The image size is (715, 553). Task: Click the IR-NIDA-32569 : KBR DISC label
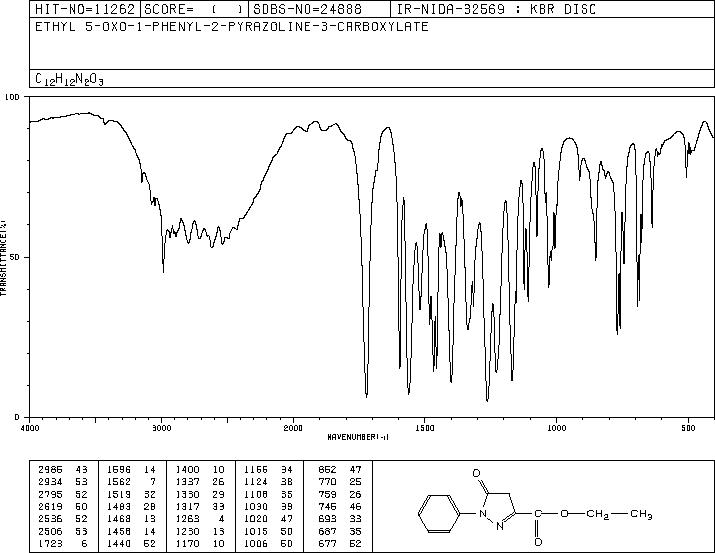(496, 9)
